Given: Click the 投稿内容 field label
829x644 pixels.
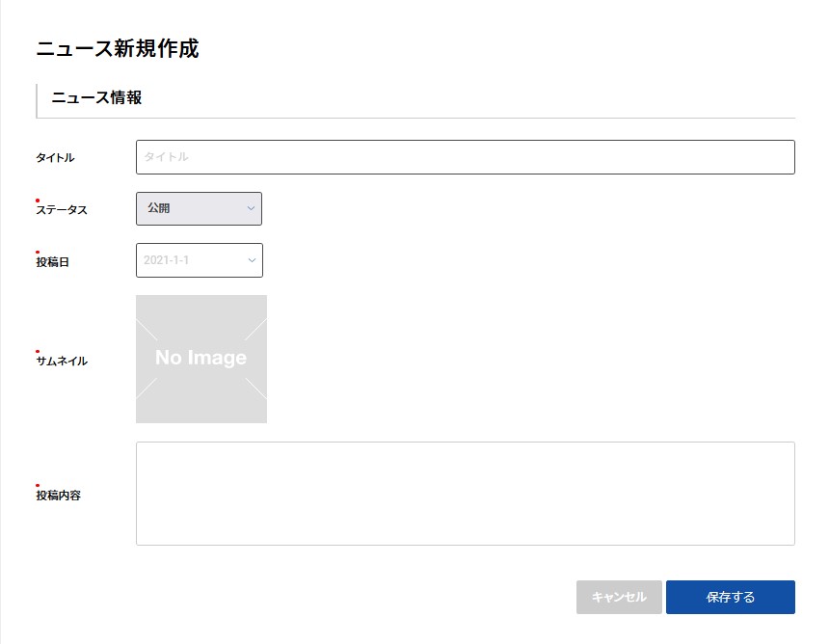Looking at the screenshot, I should point(58,496).
